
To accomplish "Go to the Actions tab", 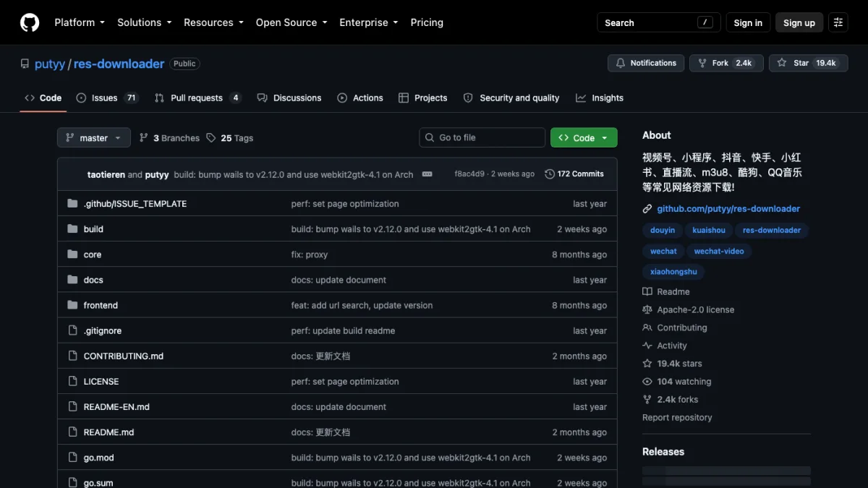I will tap(360, 98).
